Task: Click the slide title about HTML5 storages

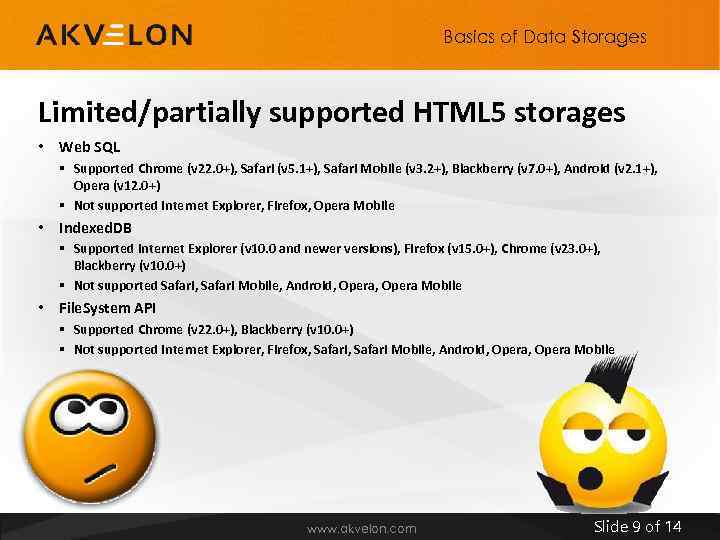Action: point(331,112)
